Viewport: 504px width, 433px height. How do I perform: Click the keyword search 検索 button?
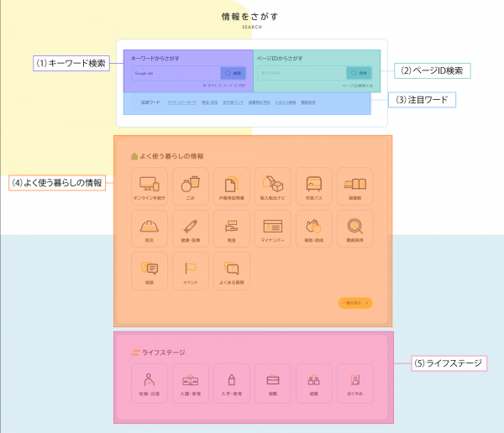pyautogui.click(x=233, y=73)
